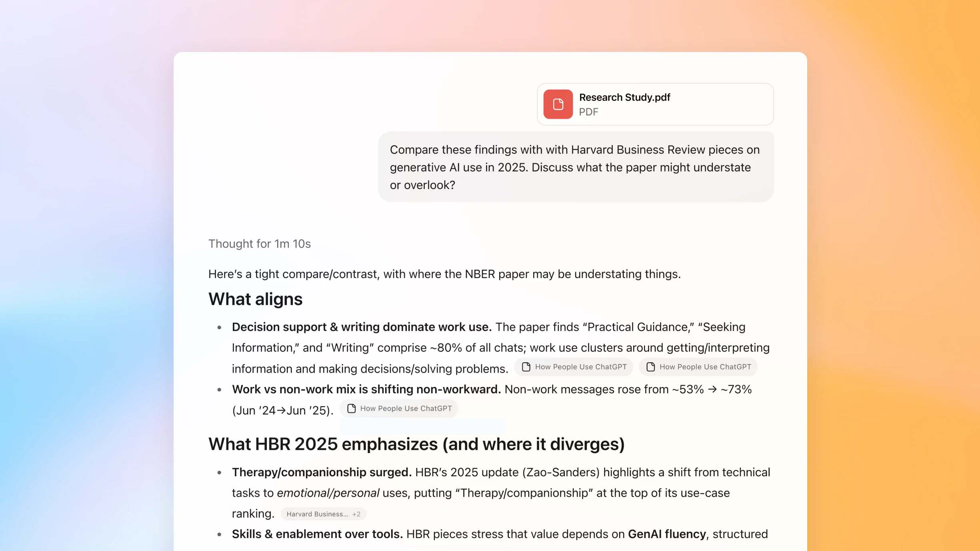Click the bold 'GenAI fluency' phrase

[x=667, y=534]
